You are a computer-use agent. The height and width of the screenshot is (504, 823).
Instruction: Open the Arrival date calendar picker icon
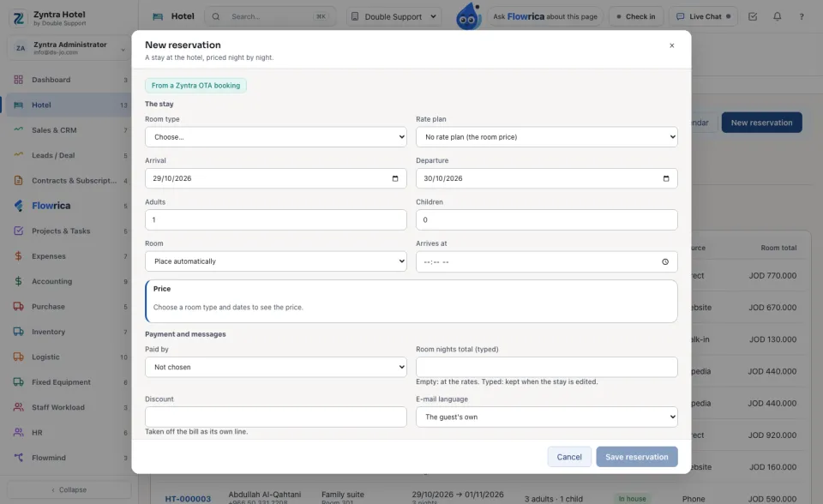395,178
